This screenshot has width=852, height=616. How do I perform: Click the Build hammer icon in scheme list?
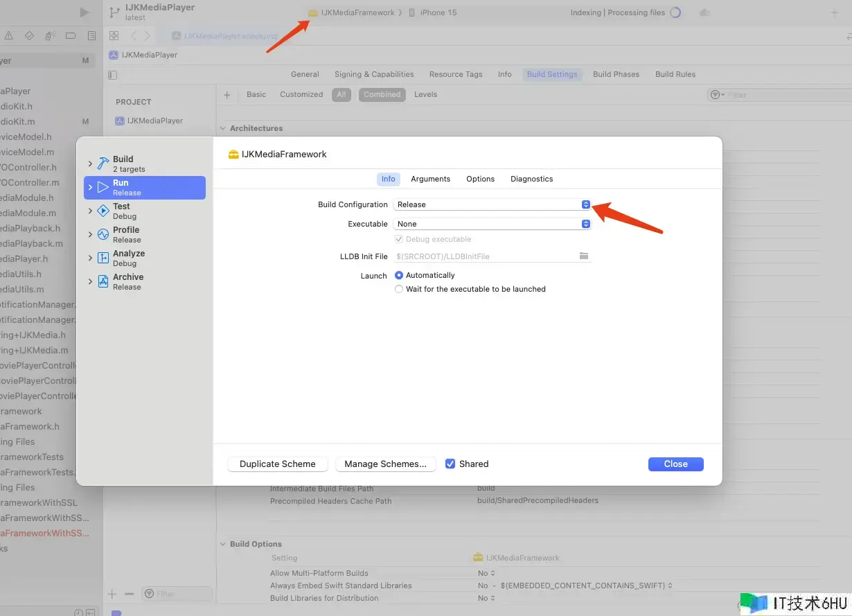coord(103,164)
